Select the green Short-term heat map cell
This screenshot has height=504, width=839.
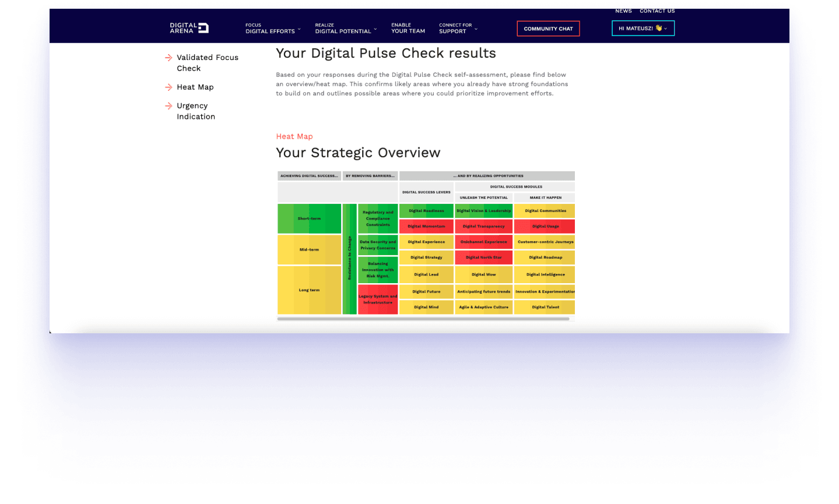pos(309,218)
